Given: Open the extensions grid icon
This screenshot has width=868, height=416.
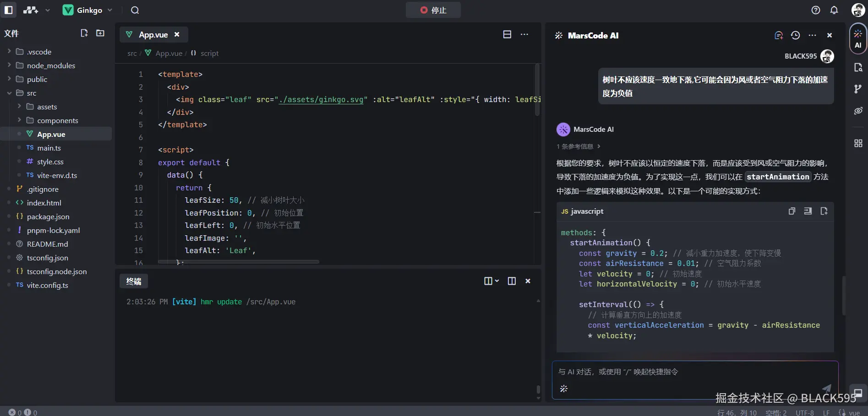Looking at the screenshot, I should 858,143.
